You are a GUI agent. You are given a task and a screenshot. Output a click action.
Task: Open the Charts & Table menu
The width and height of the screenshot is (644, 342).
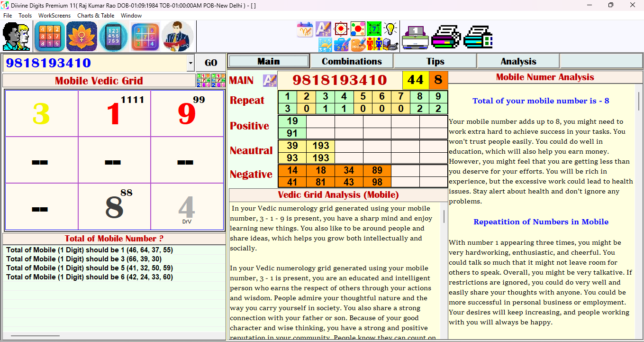pos(96,15)
